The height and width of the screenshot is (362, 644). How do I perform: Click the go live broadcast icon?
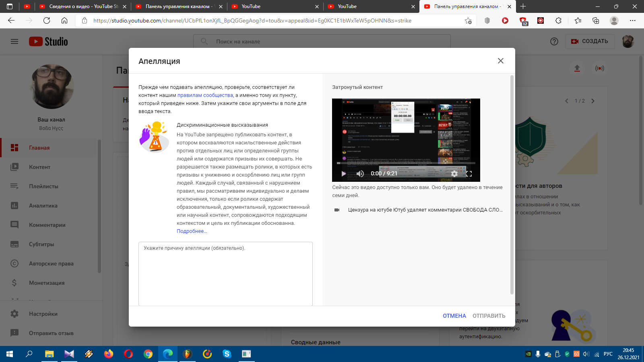pos(600,68)
